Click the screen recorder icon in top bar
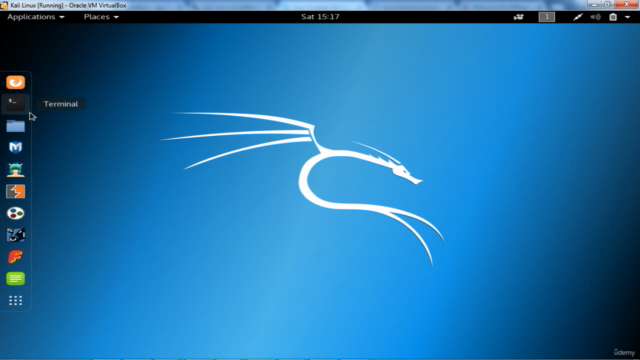This screenshot has width=640, height=360. click(518, 17)
